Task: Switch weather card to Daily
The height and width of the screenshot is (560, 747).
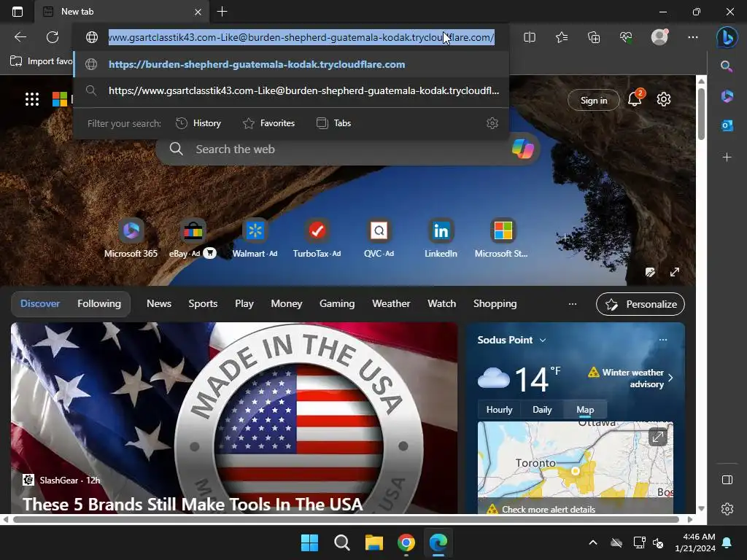Action: tap(542, 410)
